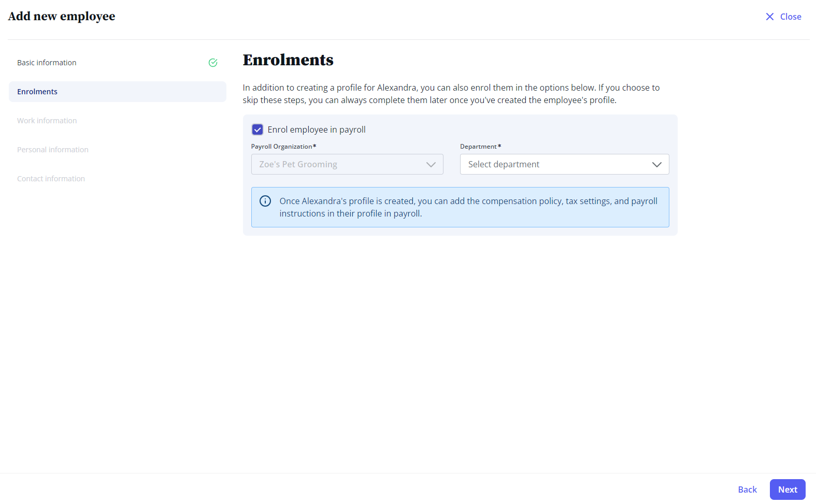Click the info icon in the blue notice

pos(265,201)
